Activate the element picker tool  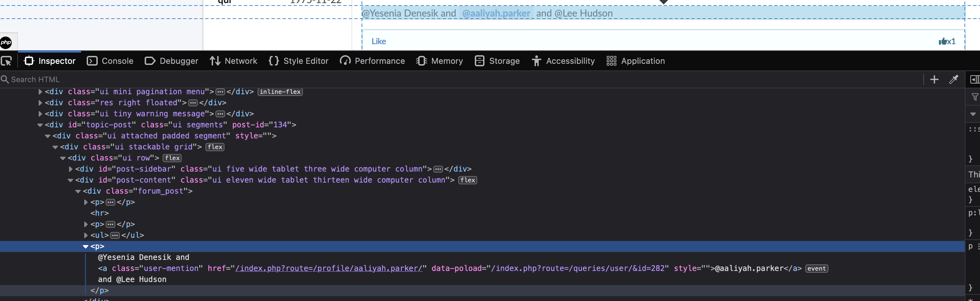click(7, 61)
